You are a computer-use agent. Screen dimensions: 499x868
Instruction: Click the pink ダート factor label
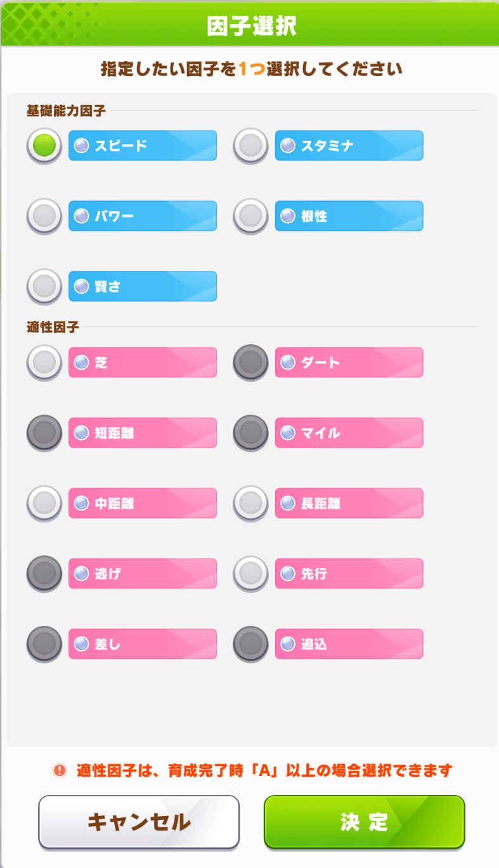(x=349, y=363)
